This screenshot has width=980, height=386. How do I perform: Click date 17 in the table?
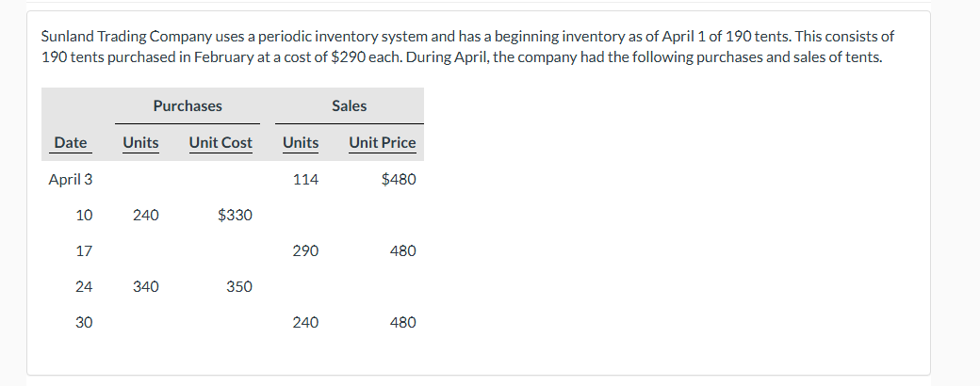tap(84, 251)
